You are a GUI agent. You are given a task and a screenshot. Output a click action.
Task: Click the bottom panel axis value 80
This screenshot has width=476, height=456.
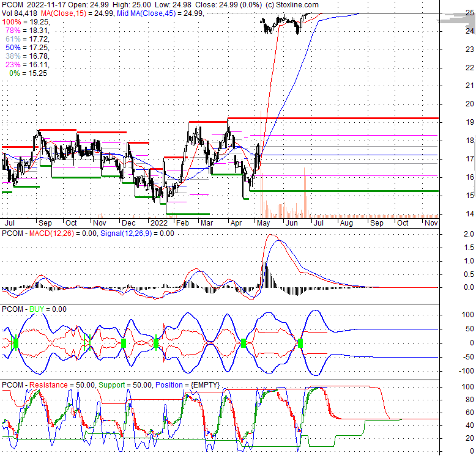(470, 400)
